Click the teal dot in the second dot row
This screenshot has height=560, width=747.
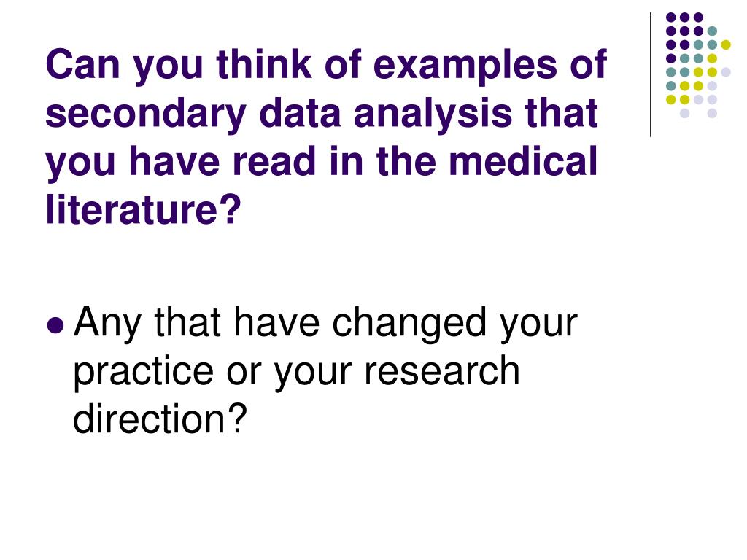point(712,31)
